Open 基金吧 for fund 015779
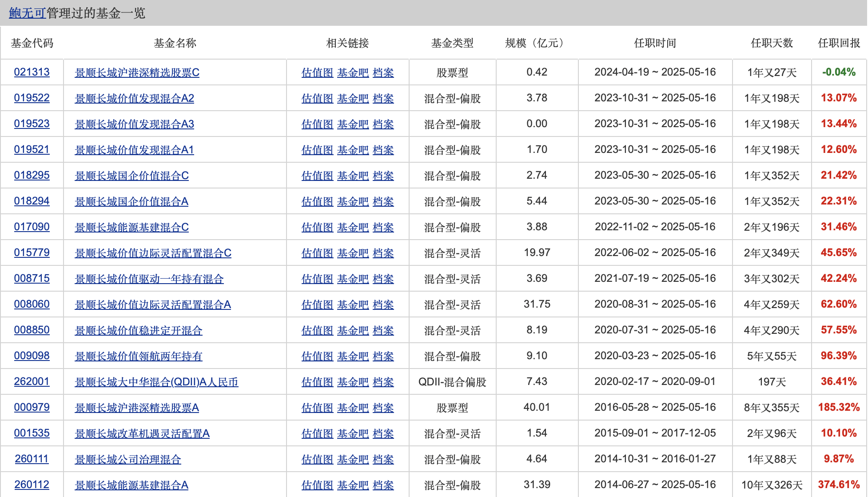The image size is (868, 497). click(x=353, y=253)
